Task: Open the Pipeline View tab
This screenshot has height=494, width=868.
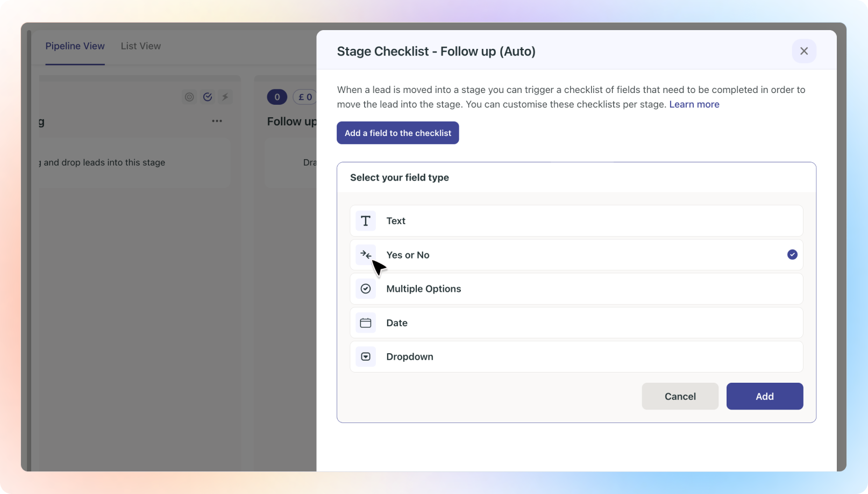Action: pyautogui.click(x=75, y=46)
